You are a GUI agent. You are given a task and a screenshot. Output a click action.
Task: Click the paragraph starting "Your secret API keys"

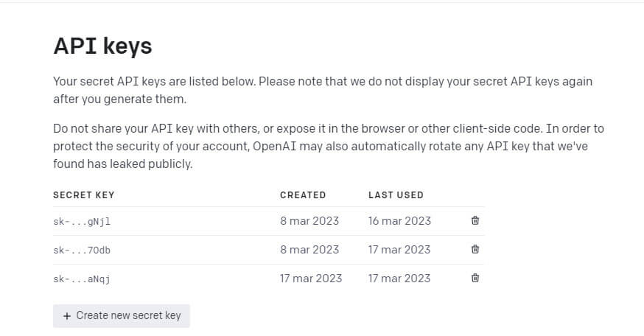(322, 89)
